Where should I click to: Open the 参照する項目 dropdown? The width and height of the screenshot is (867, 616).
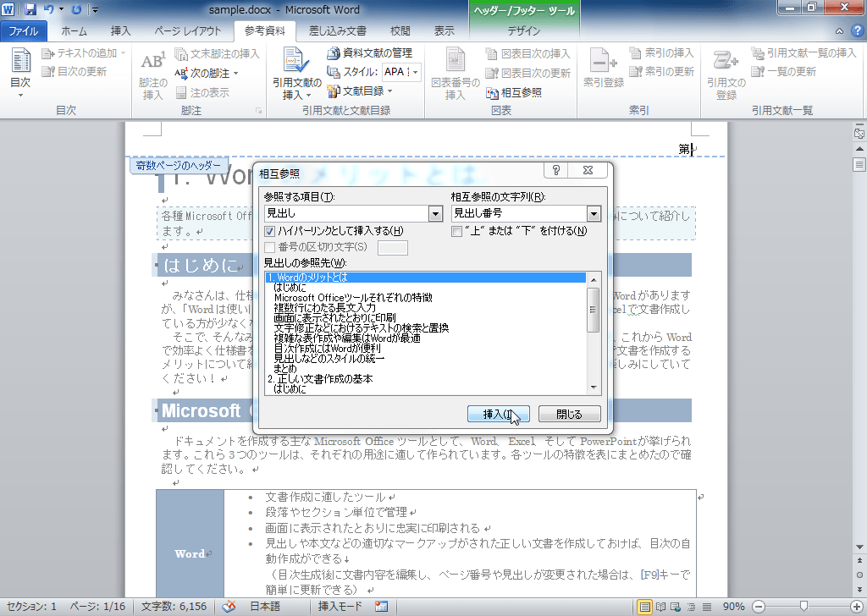pos(436,213)
